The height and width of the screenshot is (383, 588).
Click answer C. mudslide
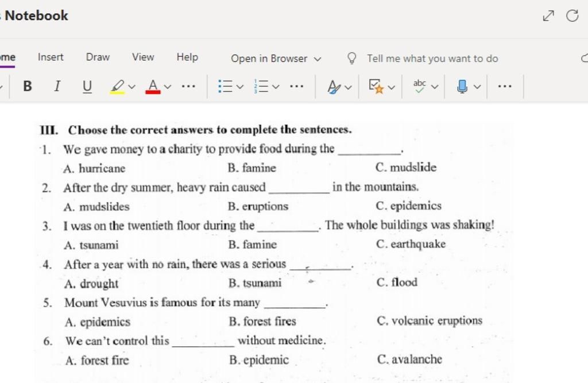tap(406, 167)
